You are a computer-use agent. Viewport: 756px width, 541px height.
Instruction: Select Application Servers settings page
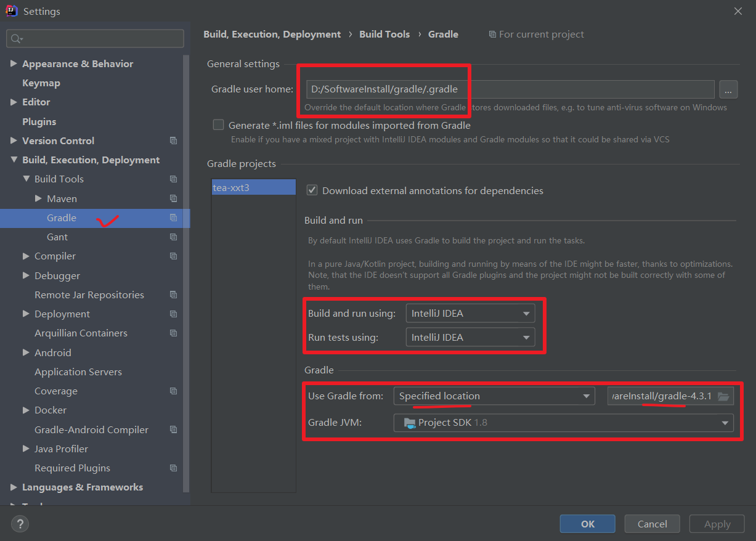click(x=78, y=372)
